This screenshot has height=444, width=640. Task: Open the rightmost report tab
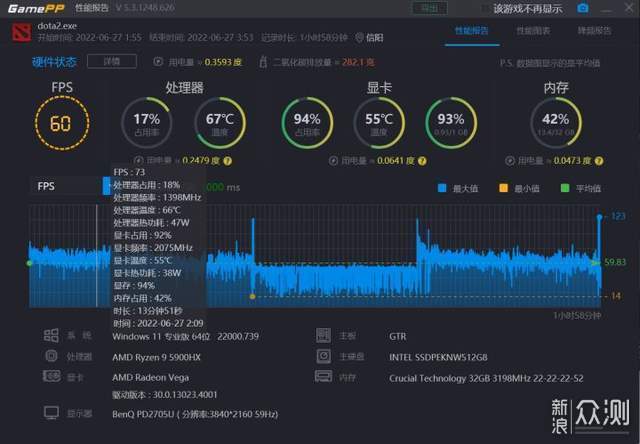point(594,31)
